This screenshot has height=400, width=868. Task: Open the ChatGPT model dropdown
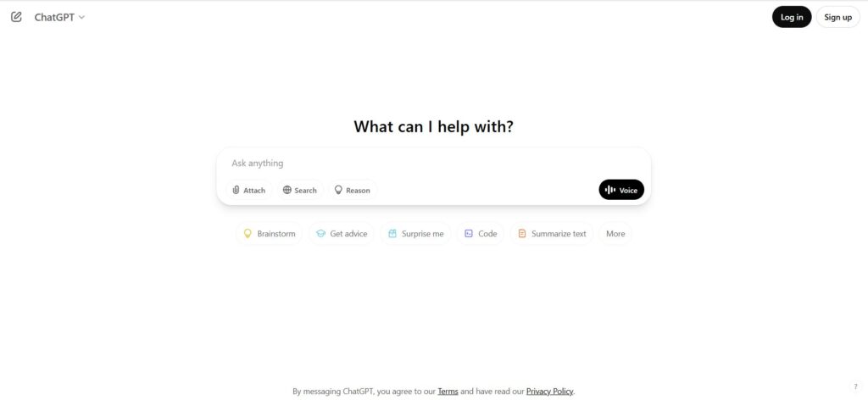coord(60,17)
